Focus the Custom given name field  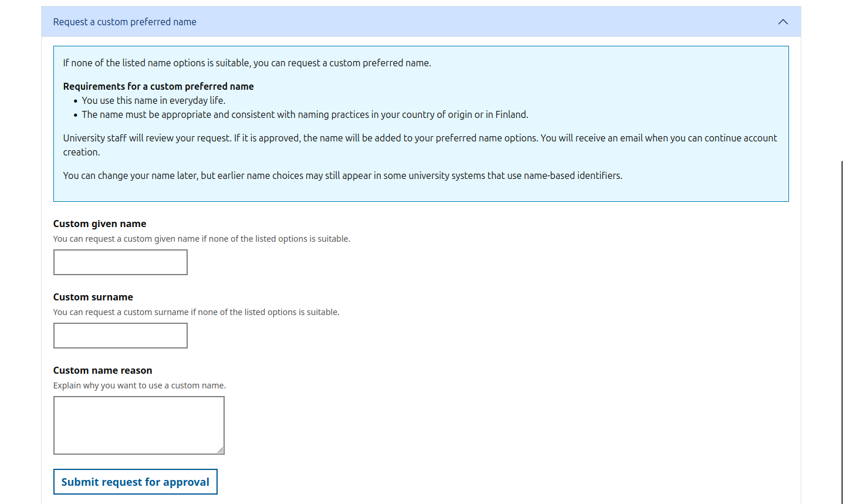point(120,262)
